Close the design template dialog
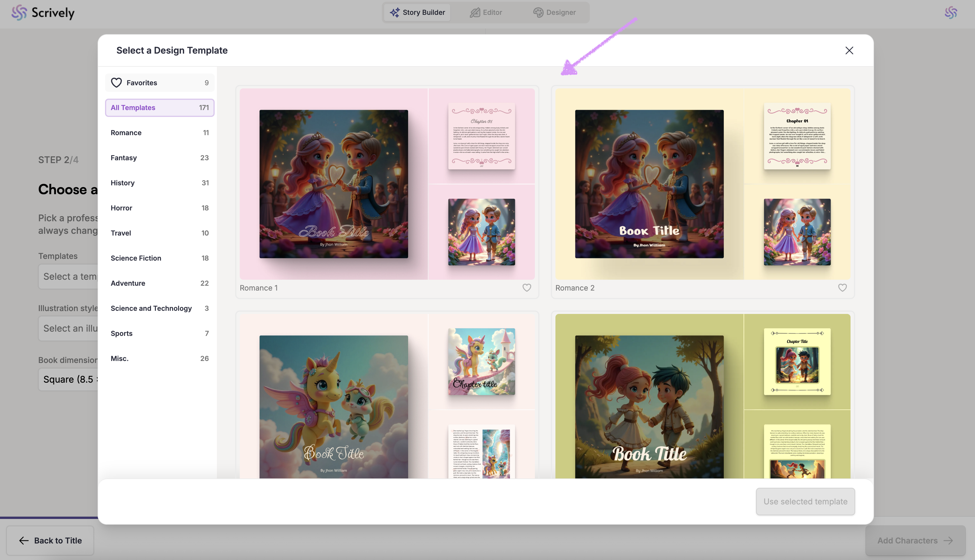This screenshot has height=560, width=975. pos(849,50)
